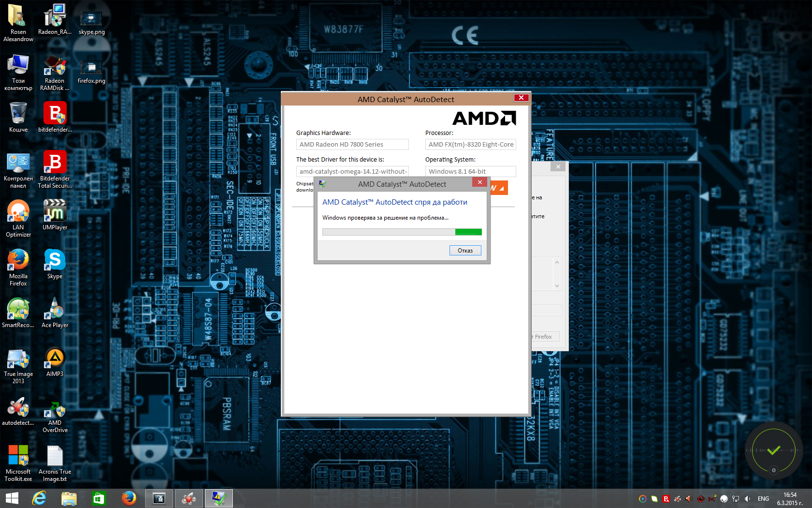This screenshot has height=508, width=812.
Task: Open the Acronis True Image.txt file
Action: [x=55, y=463]
